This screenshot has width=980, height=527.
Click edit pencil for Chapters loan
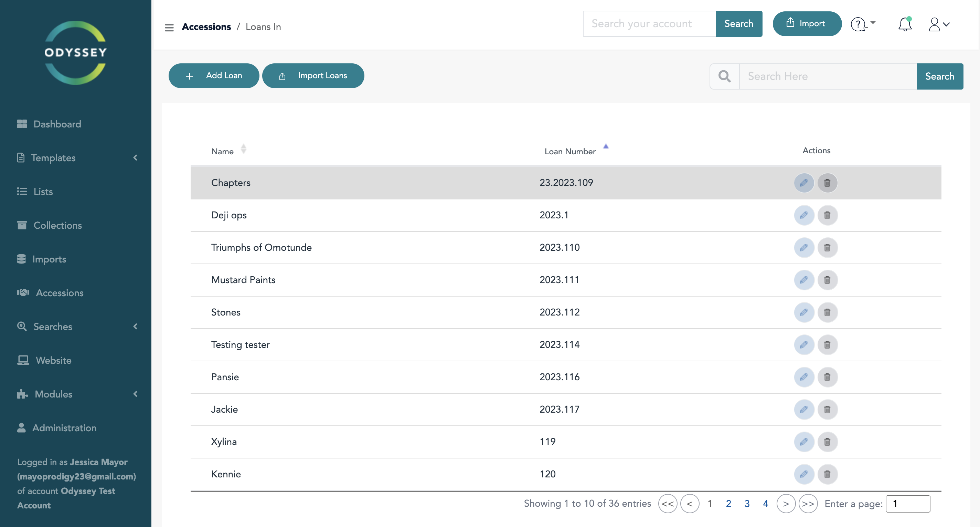click(x=803, y=183)
